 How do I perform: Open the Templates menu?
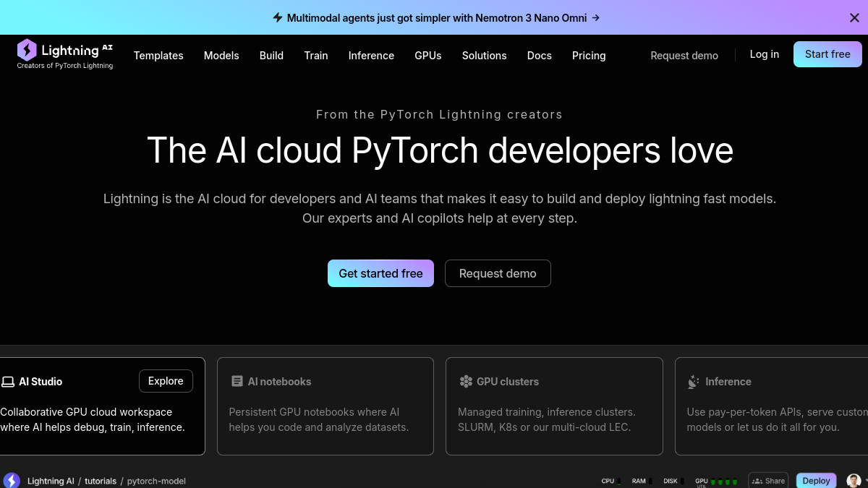point(158,56)
